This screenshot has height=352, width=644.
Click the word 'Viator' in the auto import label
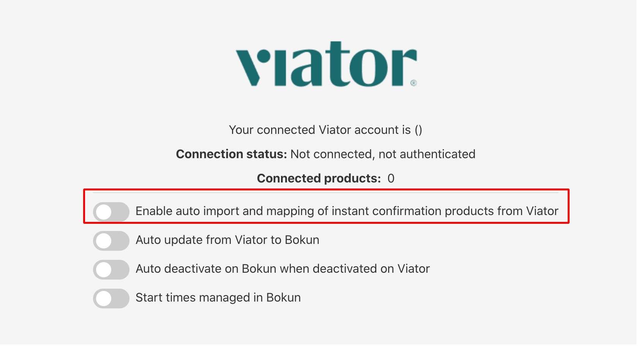pyautogui.click(x=542, y=211)
